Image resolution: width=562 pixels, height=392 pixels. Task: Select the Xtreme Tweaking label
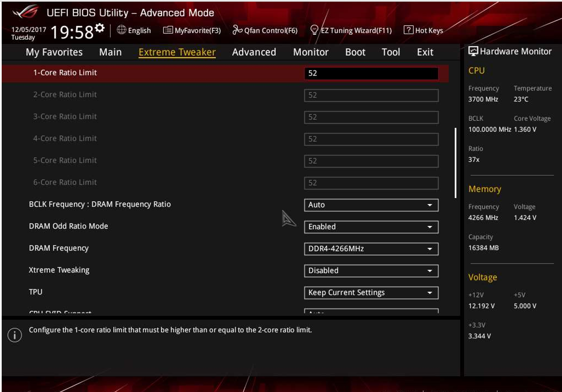[x=59, y=270]
